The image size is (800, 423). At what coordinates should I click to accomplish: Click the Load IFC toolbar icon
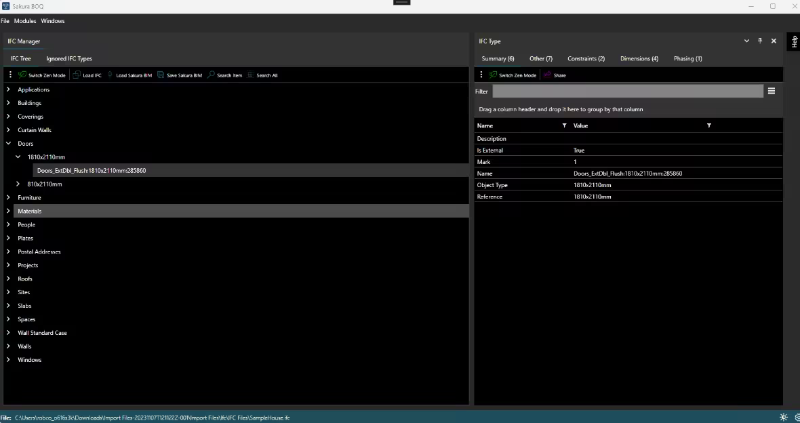pos(75,75)
